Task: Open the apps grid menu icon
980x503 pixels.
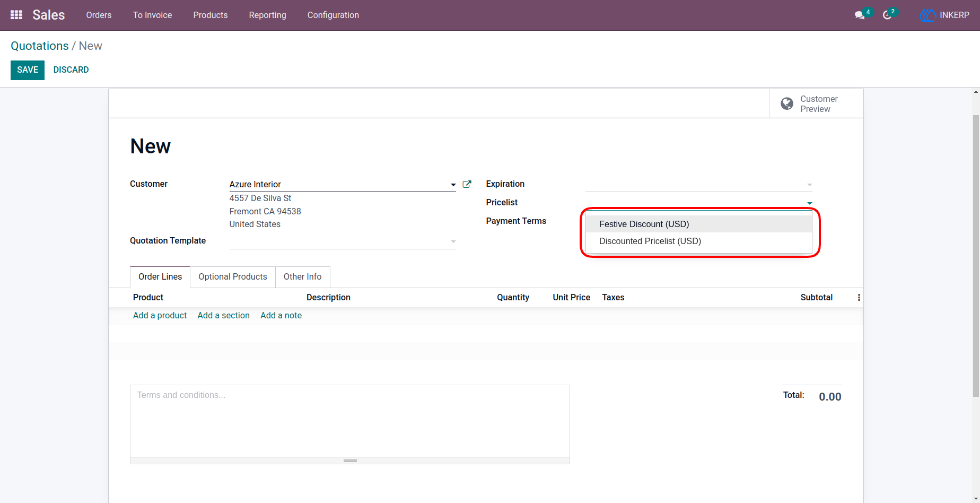Action: [x=16, y=15]
